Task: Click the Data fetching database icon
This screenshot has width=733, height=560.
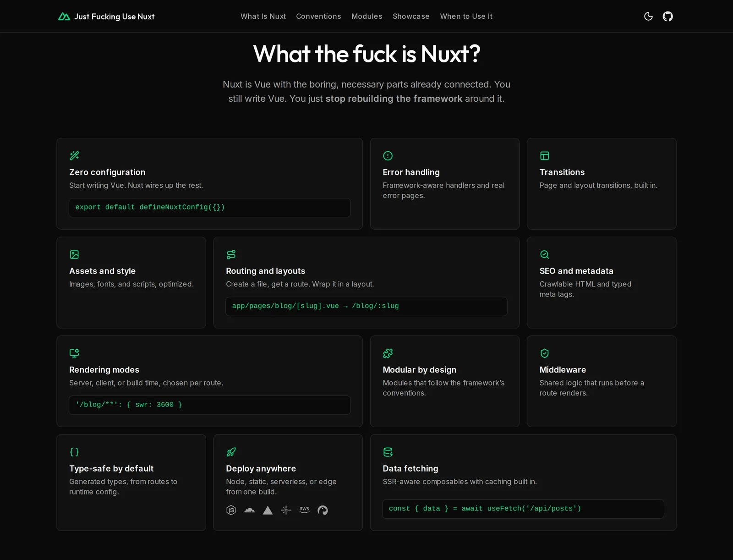Action: pyautogui.click(x=388, y=452)
